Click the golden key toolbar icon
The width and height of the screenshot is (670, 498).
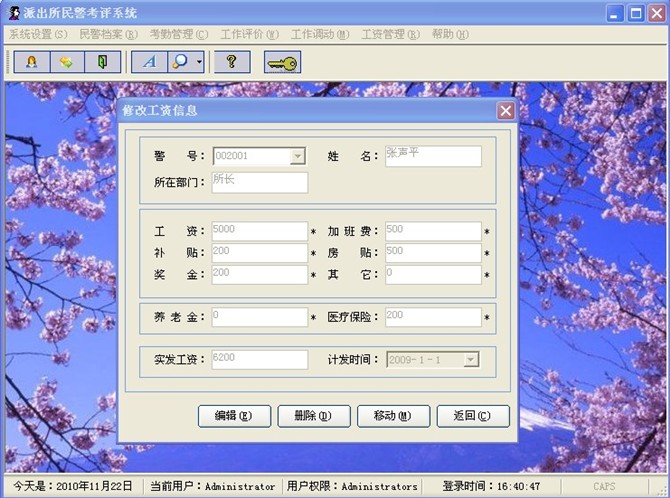[x=282, y=62]
